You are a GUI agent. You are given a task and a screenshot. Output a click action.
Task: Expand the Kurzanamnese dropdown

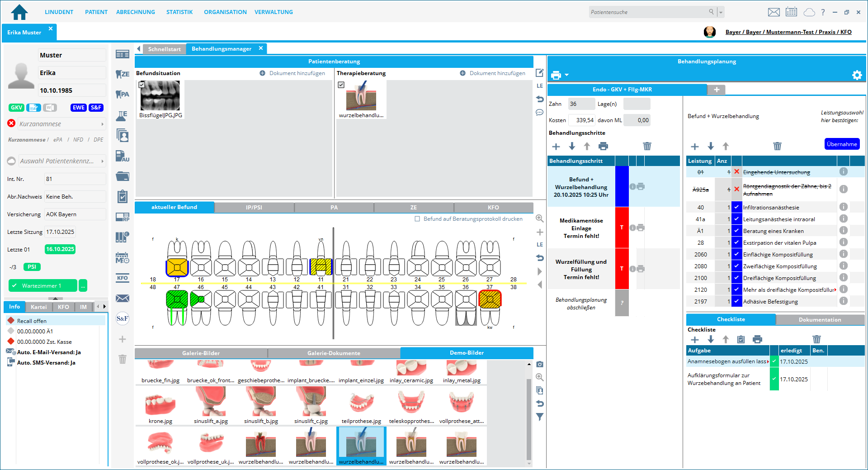[102, 124]
